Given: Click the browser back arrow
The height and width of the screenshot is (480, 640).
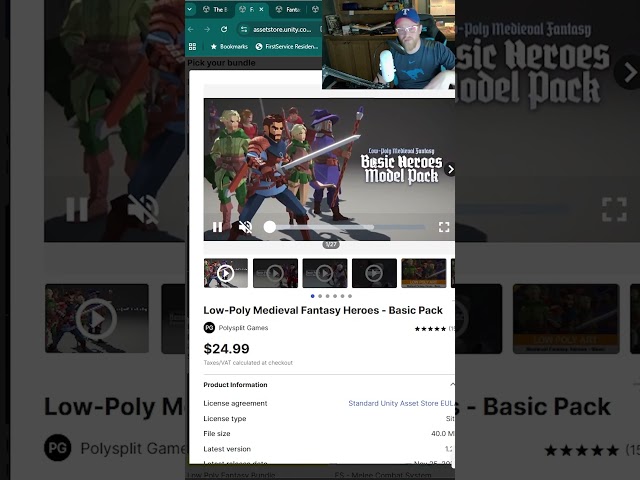Looking at the screenshot, I should click(191, 29).
